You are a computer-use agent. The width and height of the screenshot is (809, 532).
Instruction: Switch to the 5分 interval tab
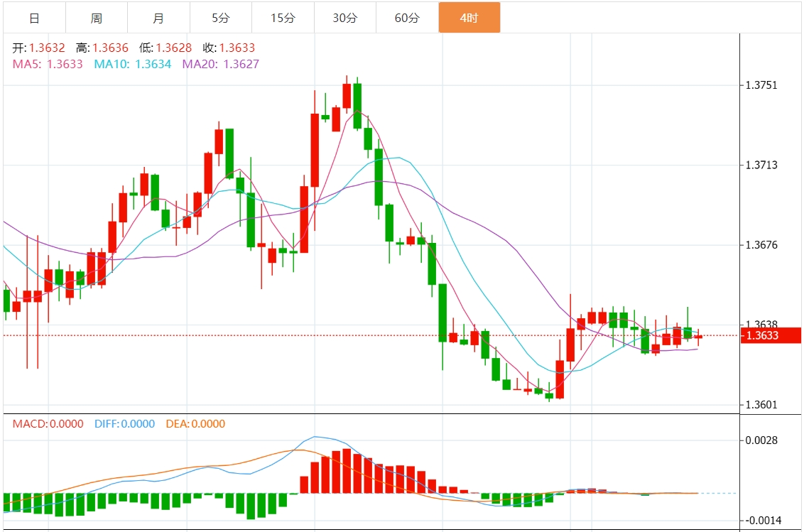tap(221, 18)
